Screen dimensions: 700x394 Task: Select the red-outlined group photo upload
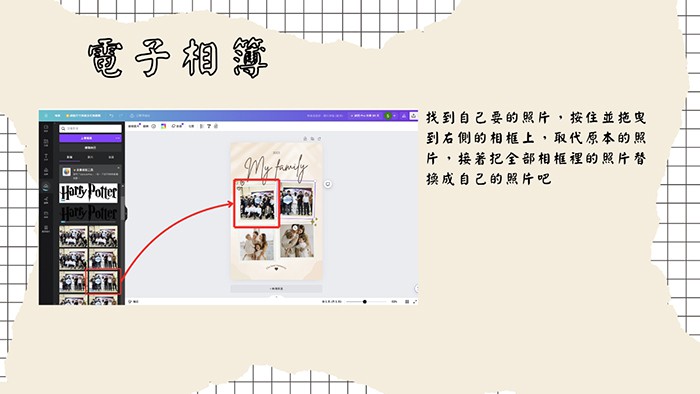tap(103, 282)
